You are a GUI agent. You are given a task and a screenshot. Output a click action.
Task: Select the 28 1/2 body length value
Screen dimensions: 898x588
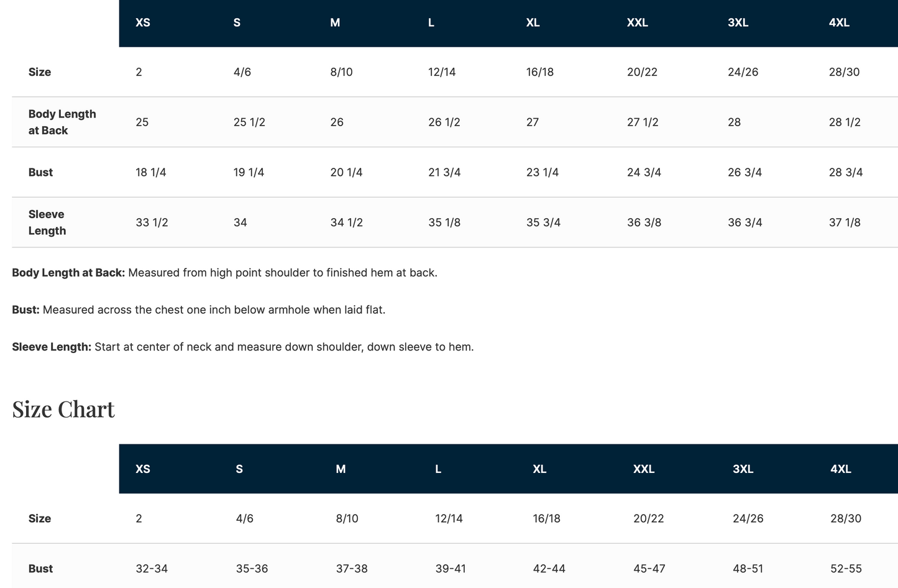[845, 122]
